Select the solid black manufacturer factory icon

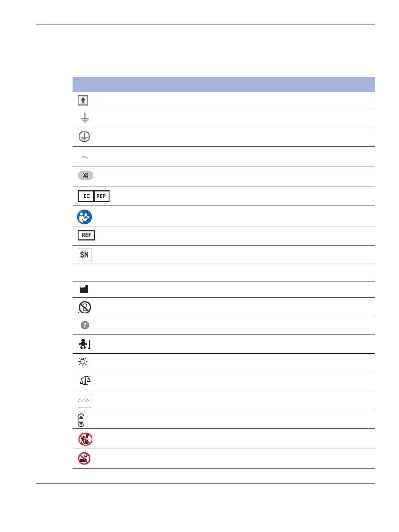click(x=84, y=289)
